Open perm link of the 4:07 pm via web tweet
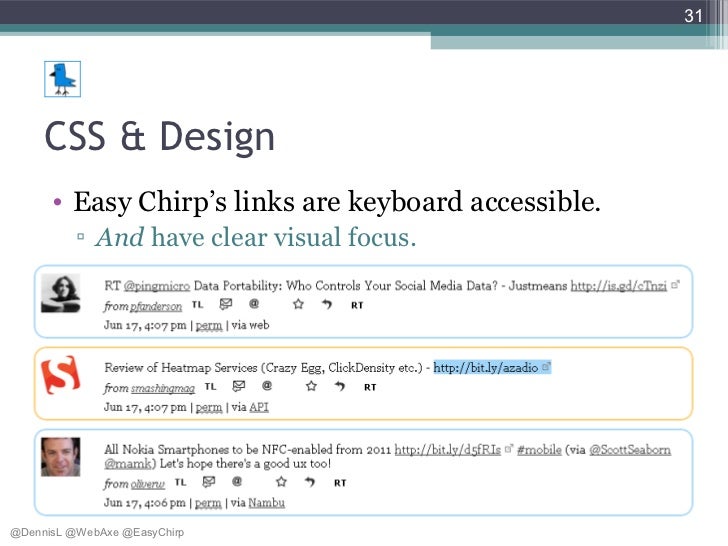 208,325
